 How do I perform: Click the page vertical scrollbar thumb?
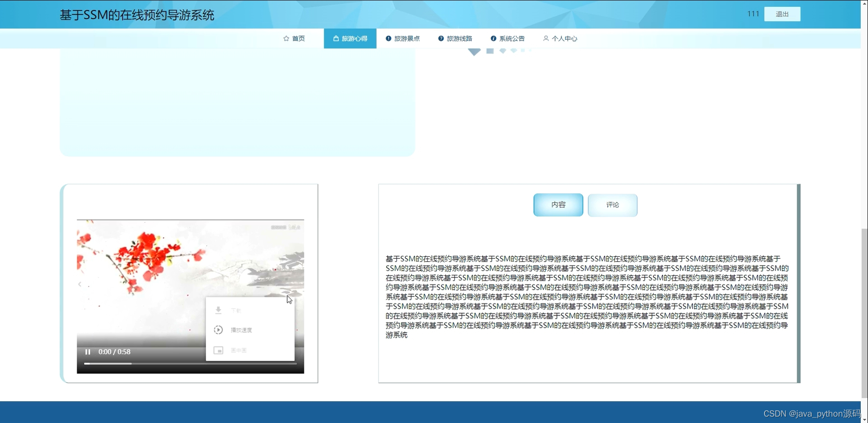pos(864,313)
